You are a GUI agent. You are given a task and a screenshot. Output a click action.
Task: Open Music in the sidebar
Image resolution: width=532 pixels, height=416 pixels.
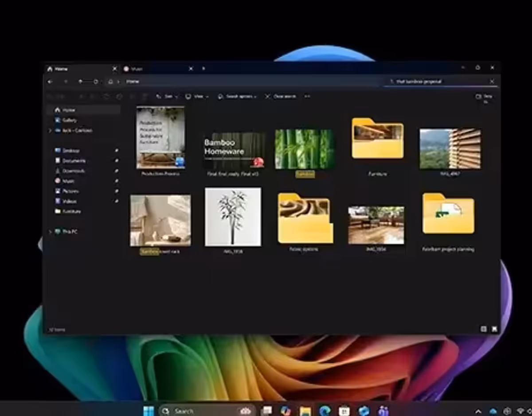coord(65,181)
